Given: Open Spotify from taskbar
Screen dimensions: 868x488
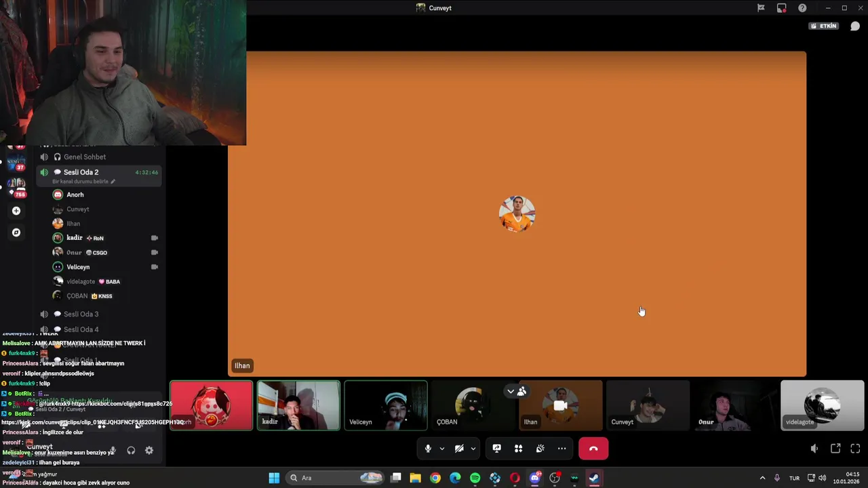Looking at the screenshot, I should click(475, 478).
